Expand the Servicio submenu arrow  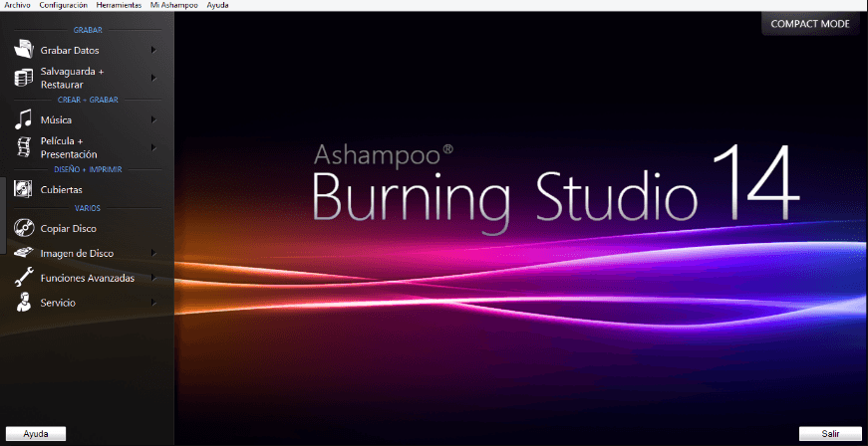coord(153,303)
